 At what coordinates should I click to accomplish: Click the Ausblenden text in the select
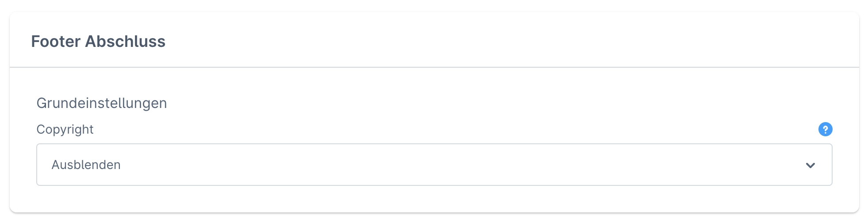[86, 165]
